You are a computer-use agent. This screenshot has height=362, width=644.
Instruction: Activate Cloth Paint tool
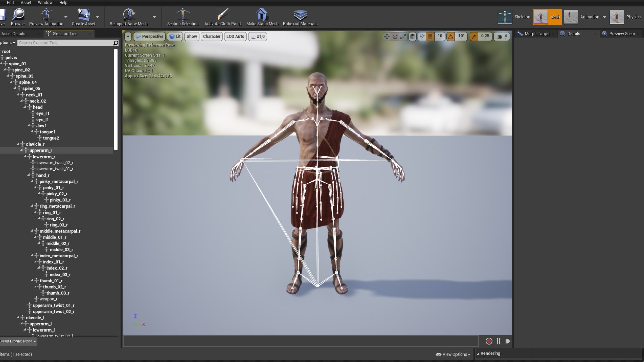tap(223, 17)
